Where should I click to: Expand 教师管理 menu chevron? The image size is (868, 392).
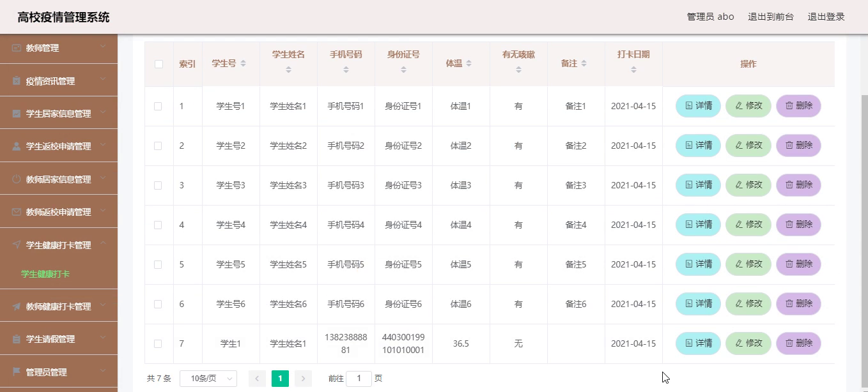pos(103,47)
